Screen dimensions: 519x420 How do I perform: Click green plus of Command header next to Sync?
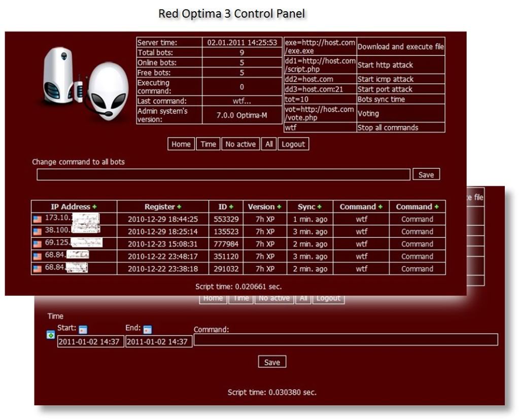click(380, 207)
